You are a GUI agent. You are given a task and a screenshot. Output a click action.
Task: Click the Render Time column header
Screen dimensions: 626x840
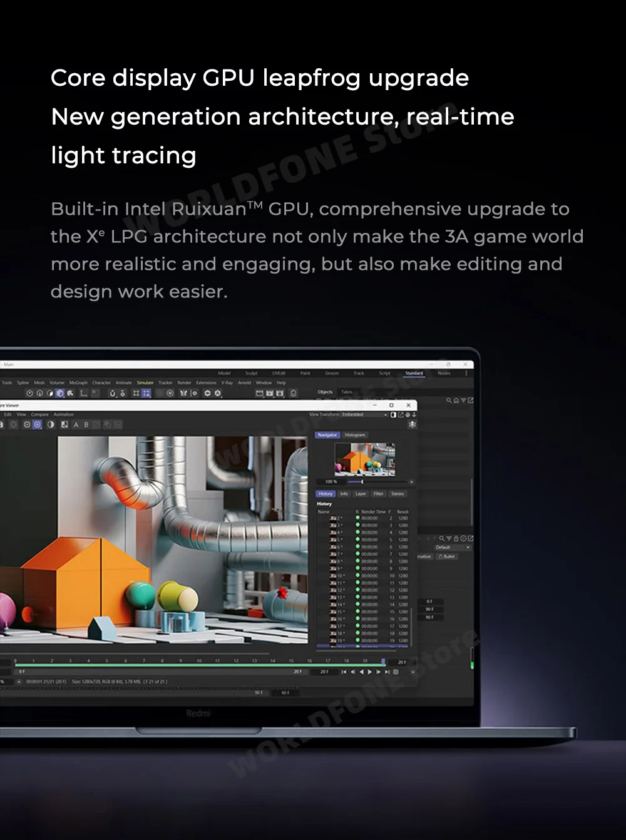[x=373, y=511]
